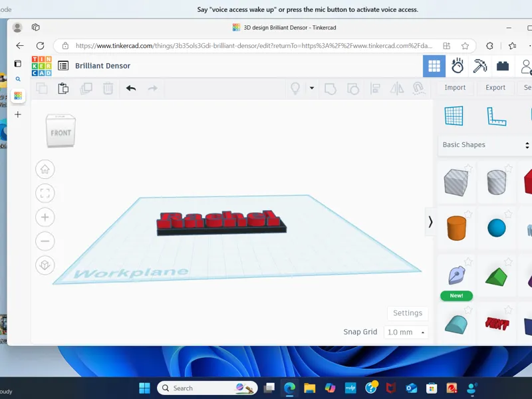532x399 pixels.
Task: Click the Export button
Action: [495, 88]
